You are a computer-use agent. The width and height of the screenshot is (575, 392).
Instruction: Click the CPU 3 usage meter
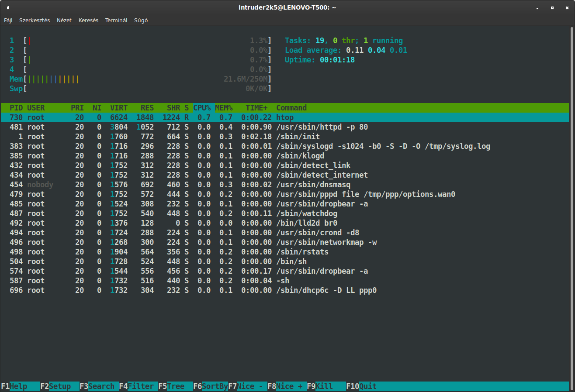pyautogui.click(x=141, y=60)
